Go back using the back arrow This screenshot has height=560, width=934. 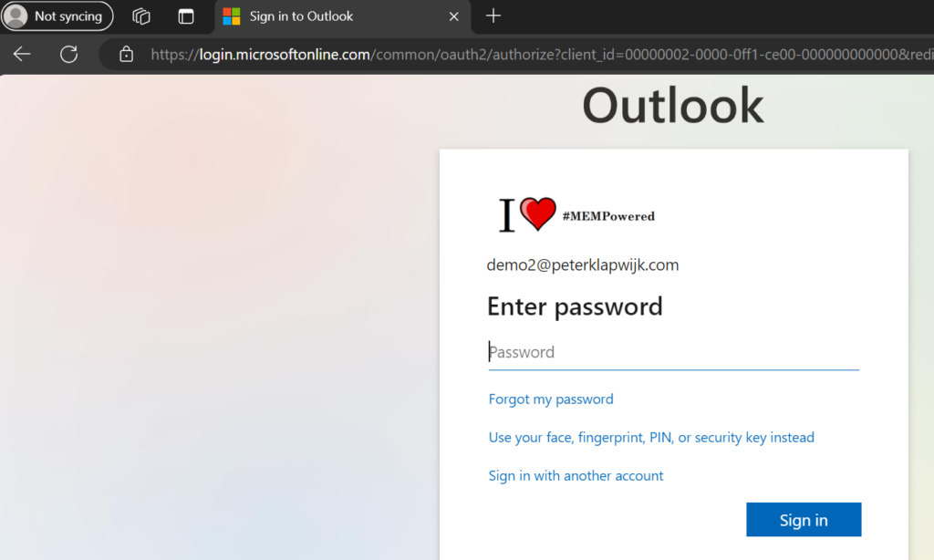22,54
